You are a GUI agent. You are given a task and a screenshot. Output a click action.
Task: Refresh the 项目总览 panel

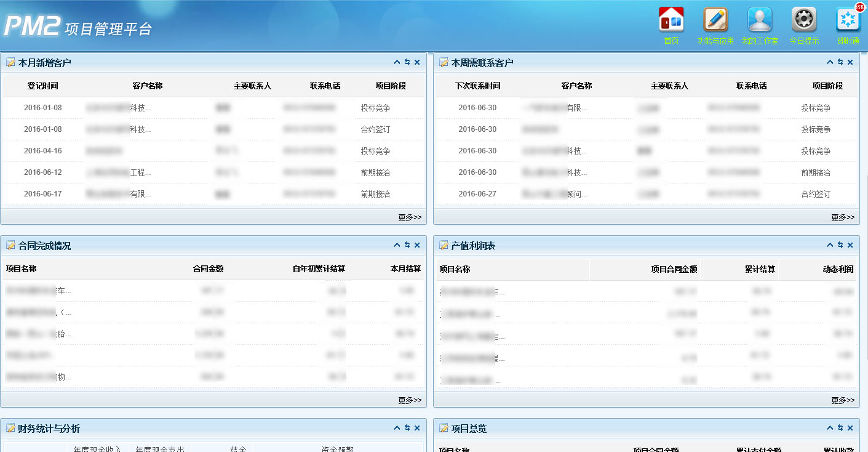tap(840, 428)
